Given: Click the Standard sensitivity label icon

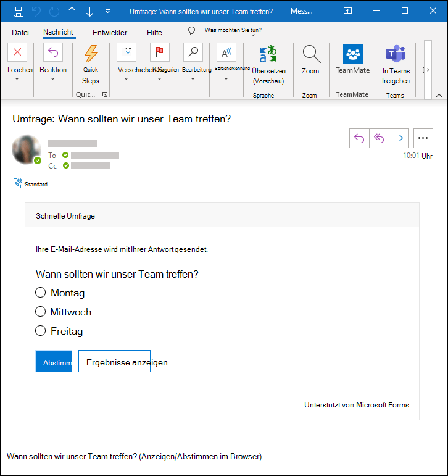Looking at the screenshot, I should 18,183.
